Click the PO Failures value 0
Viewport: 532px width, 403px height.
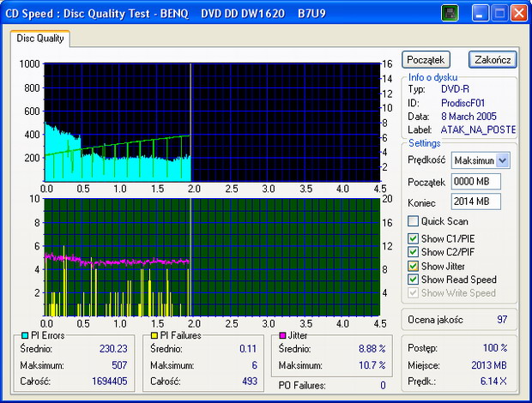[x=383, y=385]
